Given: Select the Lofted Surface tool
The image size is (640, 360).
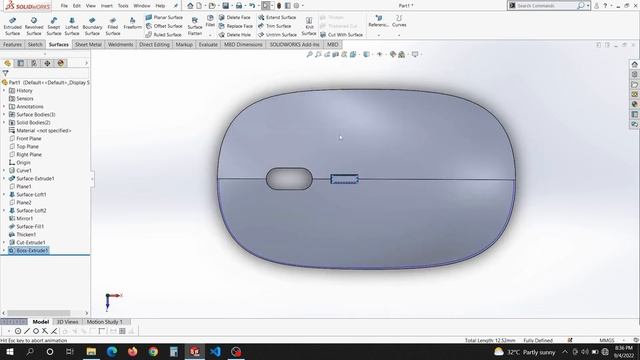Looking at the screenshot, I should click(x=72, y=26).
